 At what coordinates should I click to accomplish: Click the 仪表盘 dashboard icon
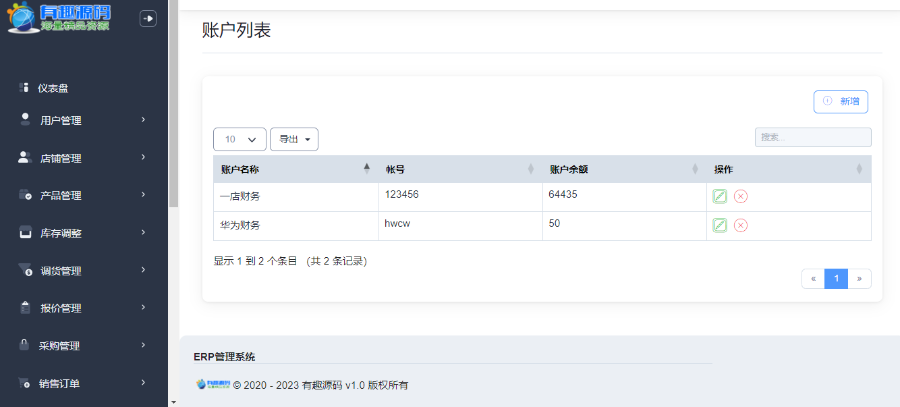click(x=25, y=88)
